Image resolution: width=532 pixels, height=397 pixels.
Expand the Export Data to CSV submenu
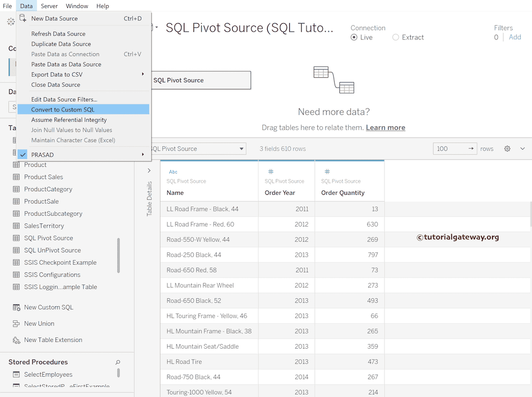(x=142, y=74)
